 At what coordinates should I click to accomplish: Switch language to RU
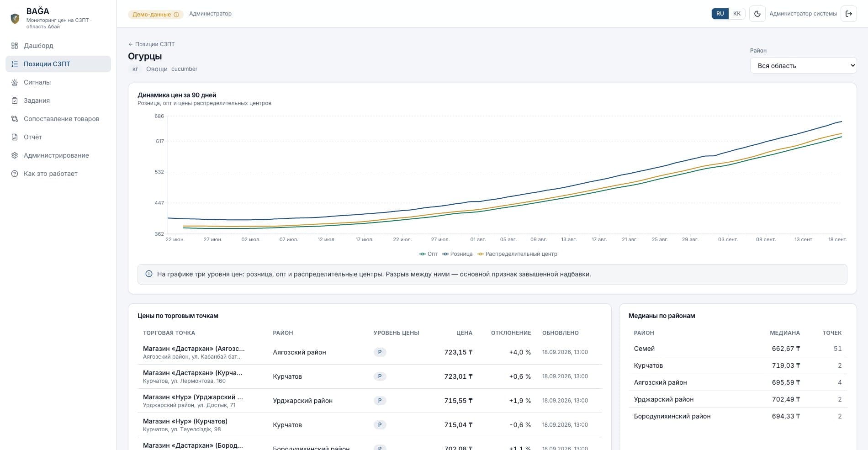(x=720, y=14)
